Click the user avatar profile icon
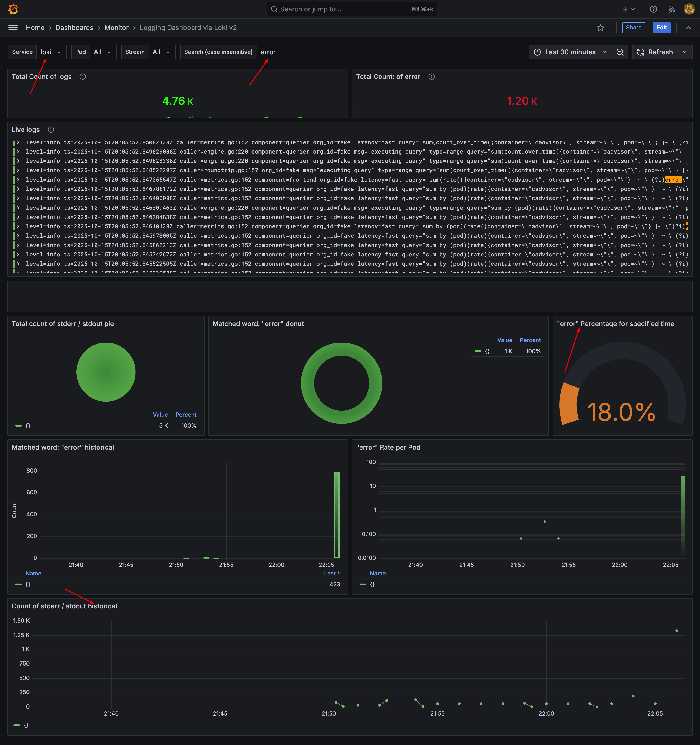The image size is (700, 745). pos(689,9)
